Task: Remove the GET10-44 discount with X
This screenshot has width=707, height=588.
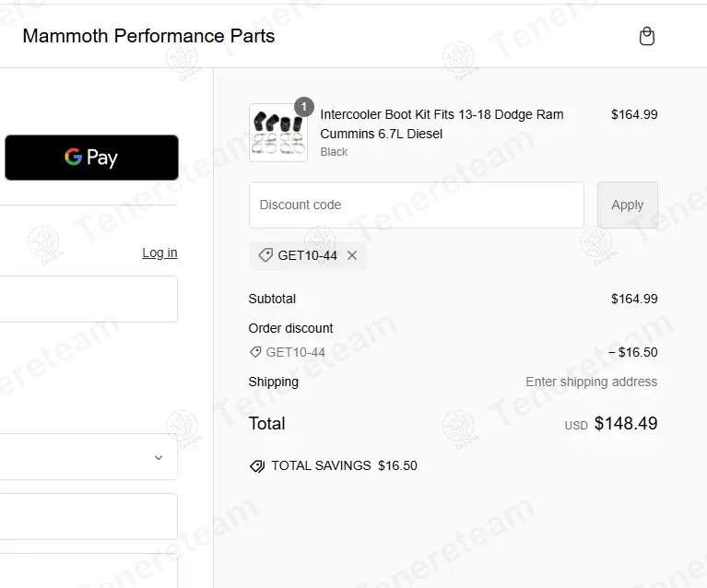Action: click(x=352, y=256)
